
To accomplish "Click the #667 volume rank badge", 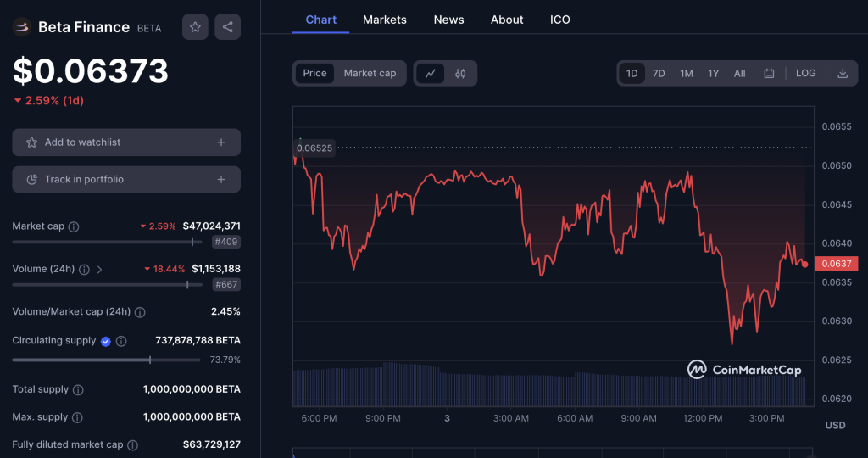I will pyautogui.click(x=226, y=284).
